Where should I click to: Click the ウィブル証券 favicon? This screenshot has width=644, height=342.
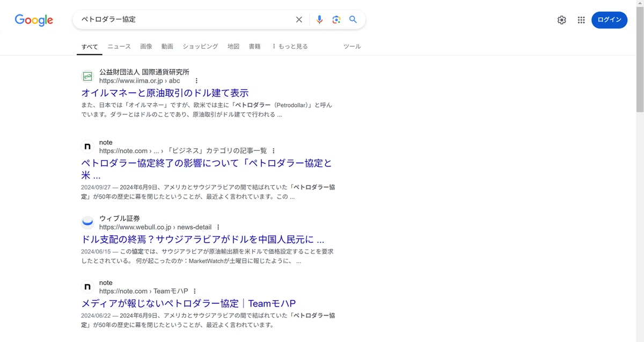pos(87,223)
